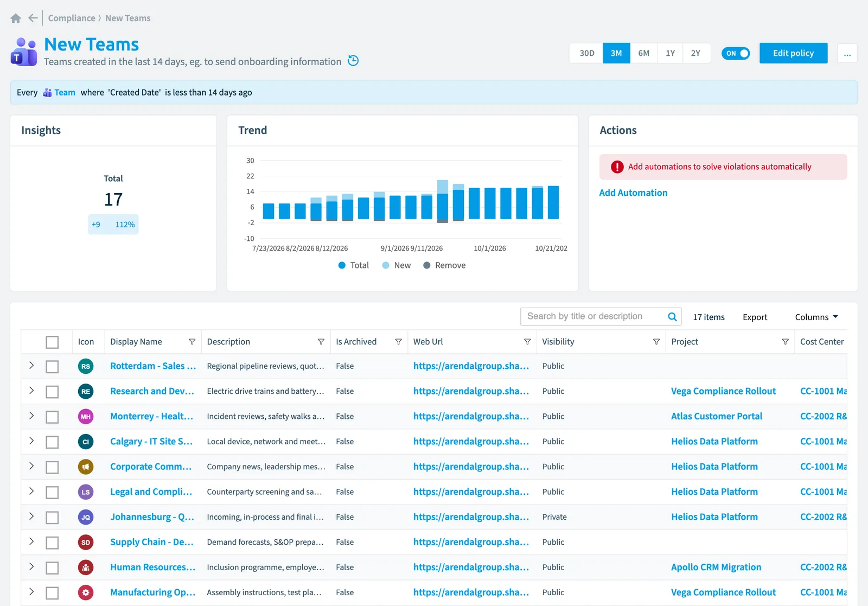Switch to the 30D time range

click(x=586, y=53)
